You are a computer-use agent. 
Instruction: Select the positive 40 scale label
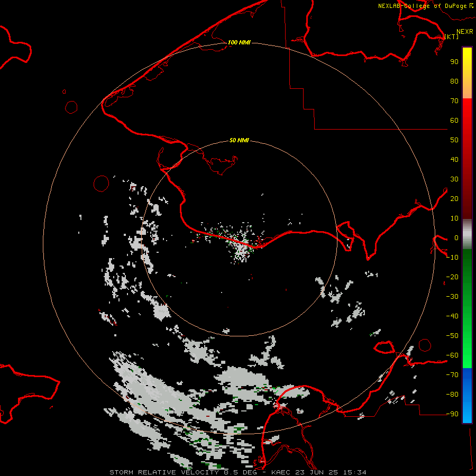click(x=454, y=159)
